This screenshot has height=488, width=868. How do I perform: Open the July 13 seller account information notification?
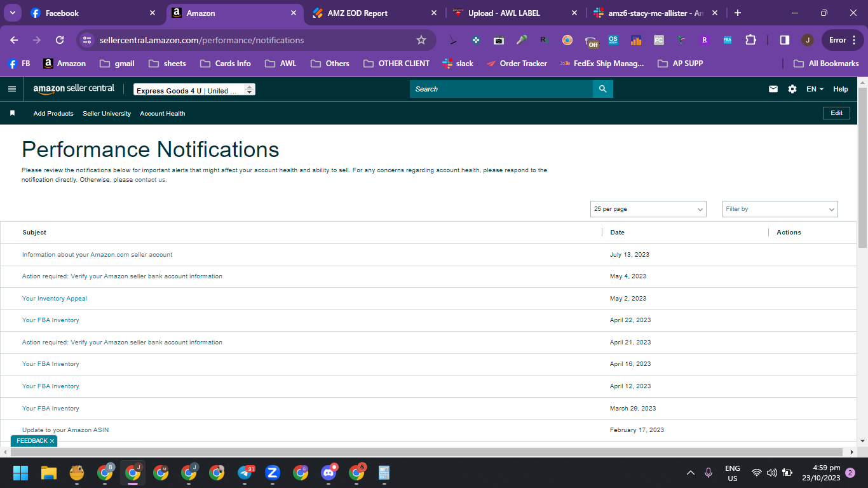click(97, 255)
